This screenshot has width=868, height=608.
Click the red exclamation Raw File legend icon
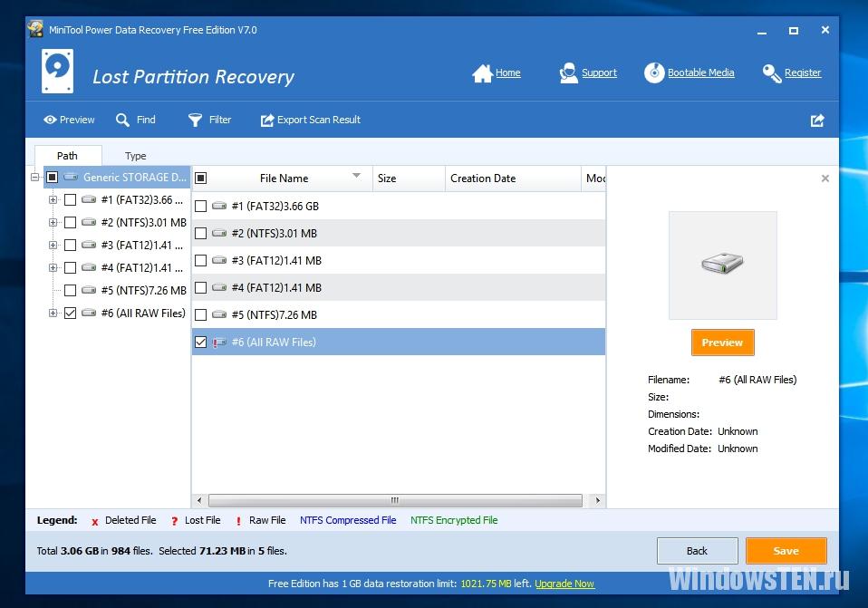point(238,521)
